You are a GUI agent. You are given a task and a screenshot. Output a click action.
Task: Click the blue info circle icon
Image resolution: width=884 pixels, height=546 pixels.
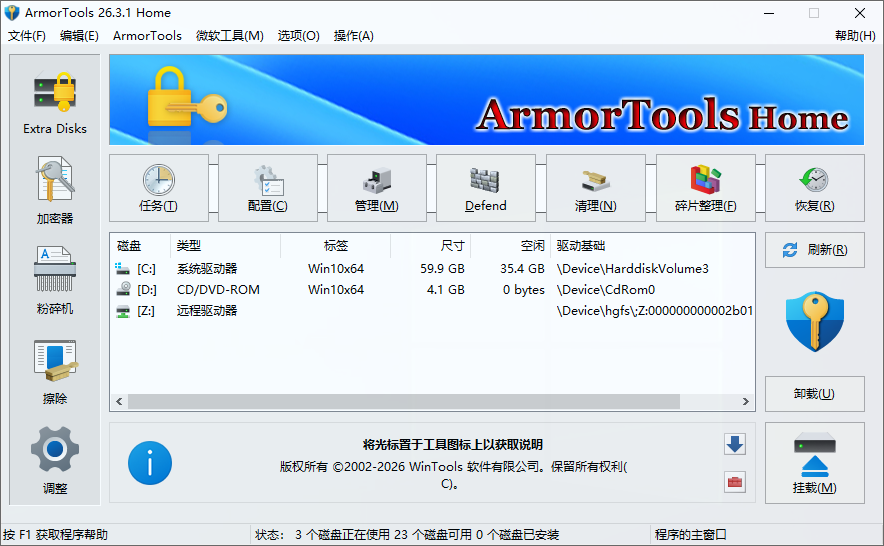150,463
